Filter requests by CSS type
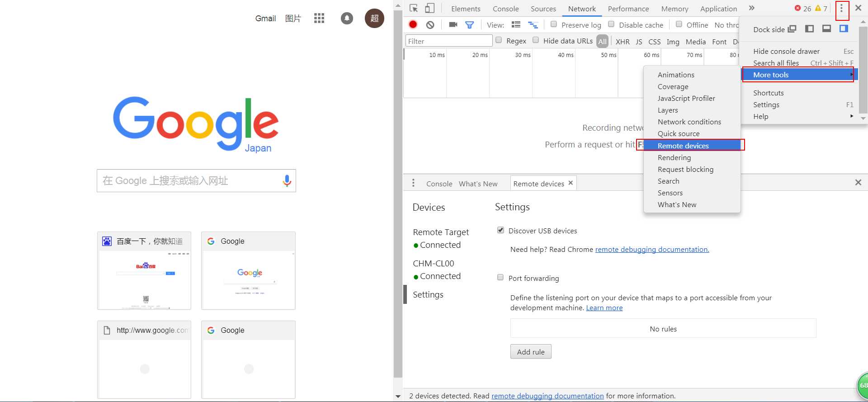Viewport: 868px width, 402px height. pos(654,41)
